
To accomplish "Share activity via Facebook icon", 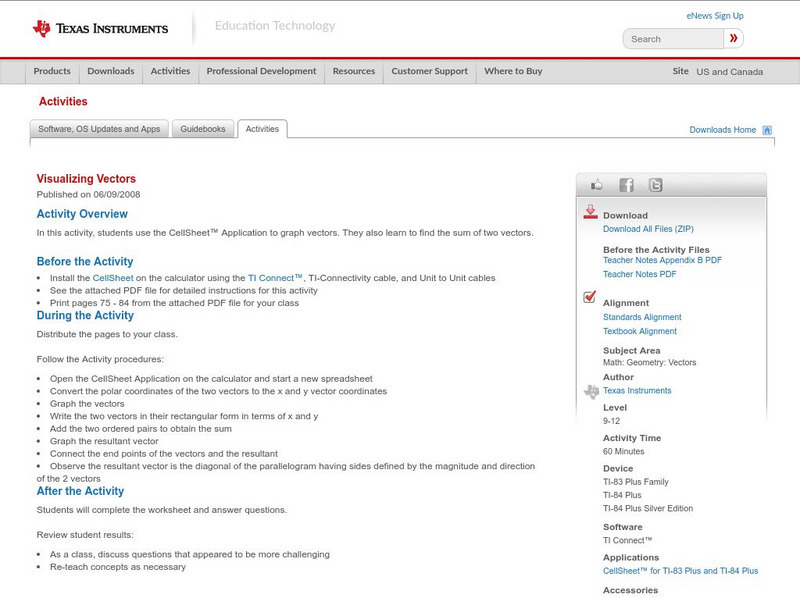I will (x=627, y=185).
